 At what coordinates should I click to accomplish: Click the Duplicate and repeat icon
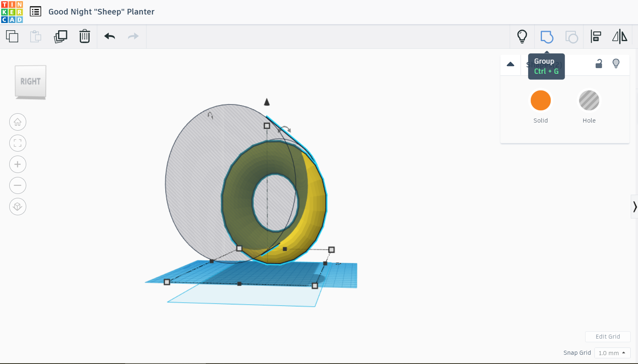(61, 36)
